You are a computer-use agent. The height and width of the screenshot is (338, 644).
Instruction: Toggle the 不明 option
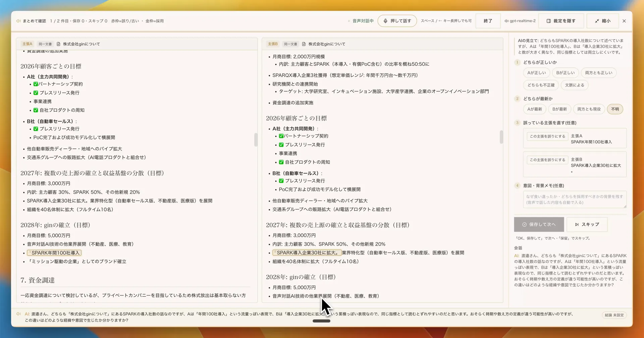615,109
